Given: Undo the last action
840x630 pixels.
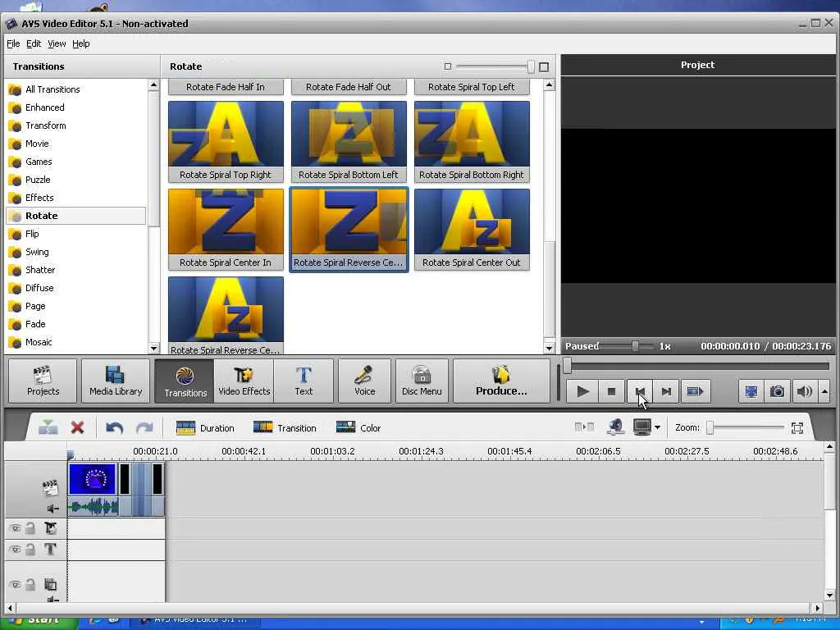Looking at the screenshot, I should [114, 427].
